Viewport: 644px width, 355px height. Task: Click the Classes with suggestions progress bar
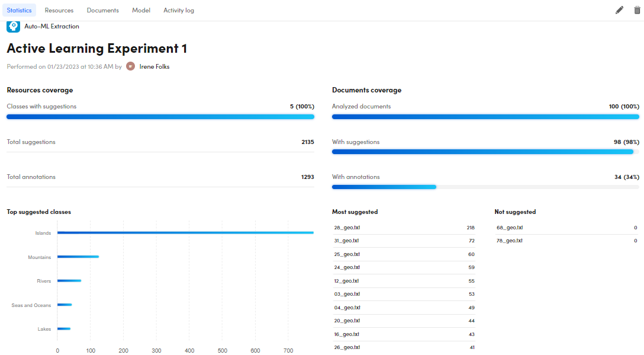[160, 117]
